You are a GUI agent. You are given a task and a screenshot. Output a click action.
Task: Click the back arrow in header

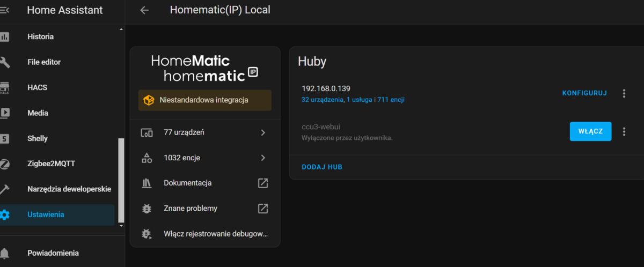[x=144, y=10]
